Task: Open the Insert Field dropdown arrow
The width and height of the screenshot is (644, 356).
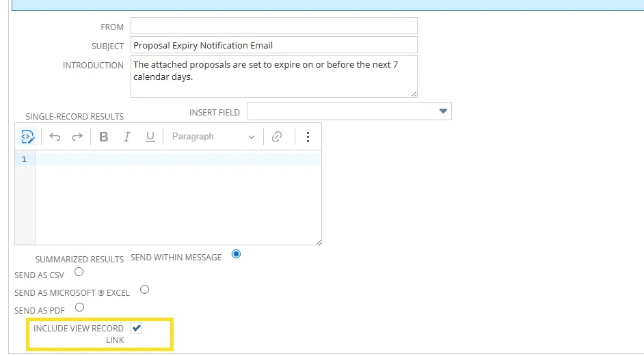Action: (443, 111)
